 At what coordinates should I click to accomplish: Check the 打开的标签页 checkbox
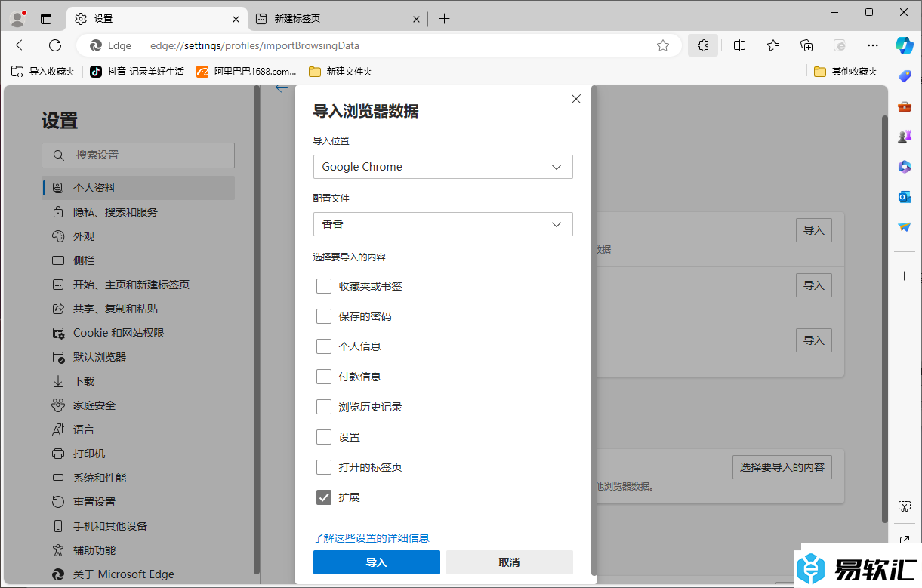[324, 467]
